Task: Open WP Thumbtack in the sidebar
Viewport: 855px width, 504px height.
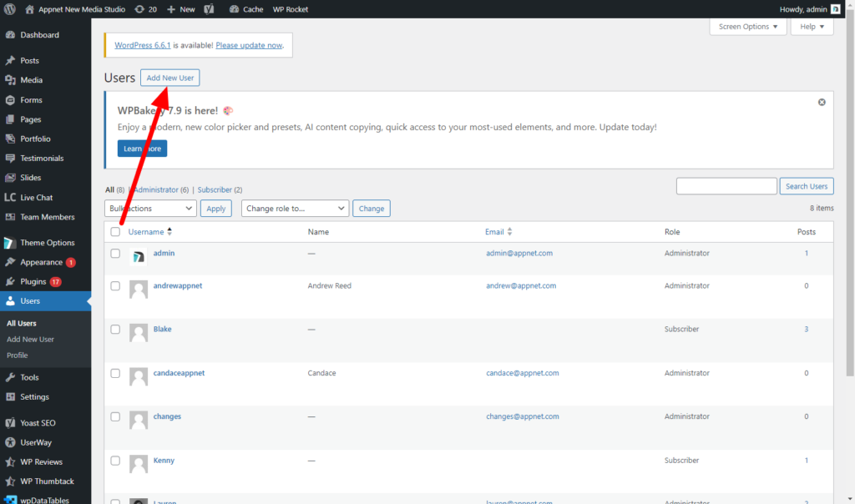Action: pos(47,481)
